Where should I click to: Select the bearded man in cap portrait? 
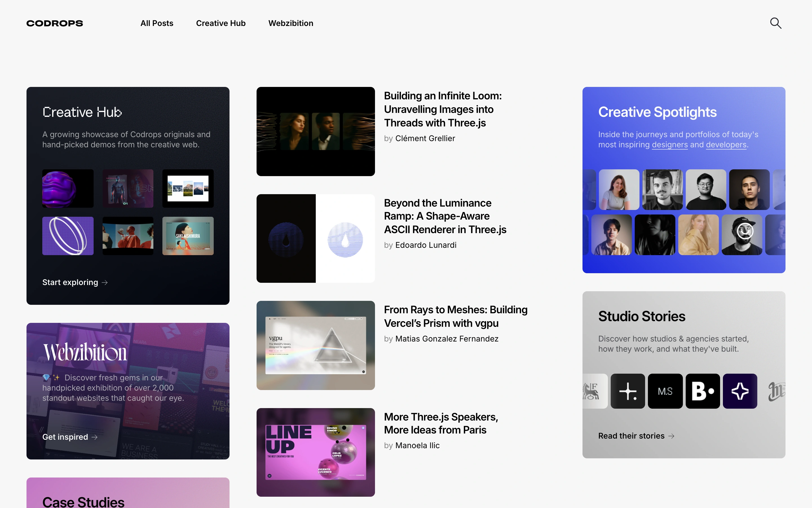[x=742, y=235]
